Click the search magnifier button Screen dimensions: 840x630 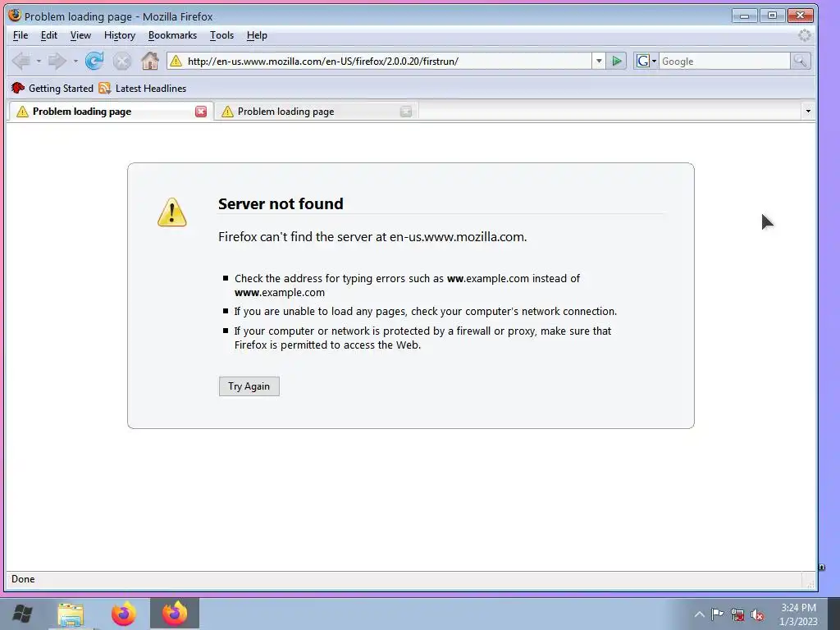coord(800,61)
